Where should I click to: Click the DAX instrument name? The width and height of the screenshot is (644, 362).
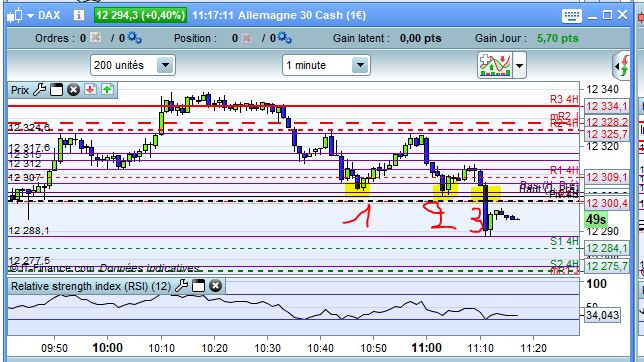(x=49, y=16)
